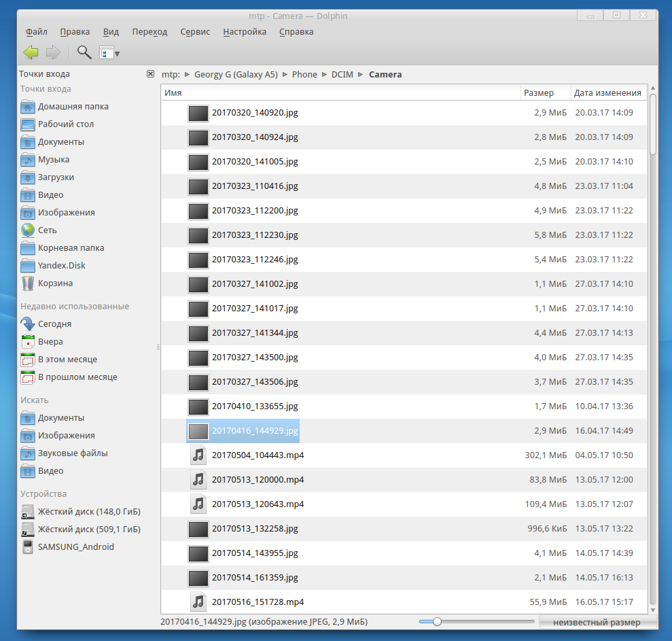Go to Georgy G (Galaxy A5) breadcrumb
Screen dimensions: 672x641
(236, 75)
